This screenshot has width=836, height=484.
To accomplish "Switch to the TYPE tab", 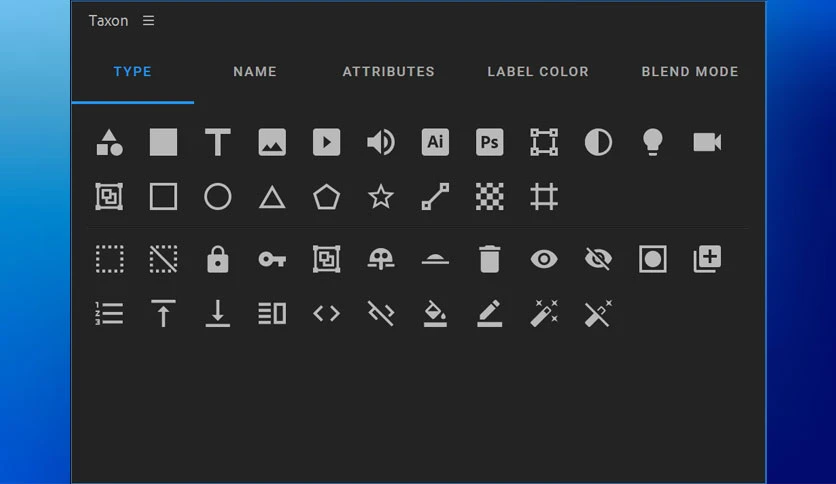I will pyautogui.click(x=133, y=71).
